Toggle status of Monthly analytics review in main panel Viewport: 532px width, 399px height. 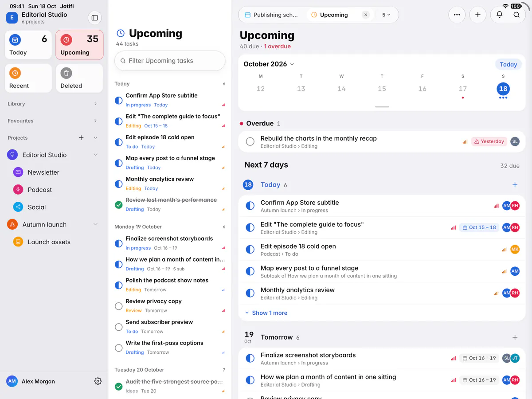tap(250, 293)
